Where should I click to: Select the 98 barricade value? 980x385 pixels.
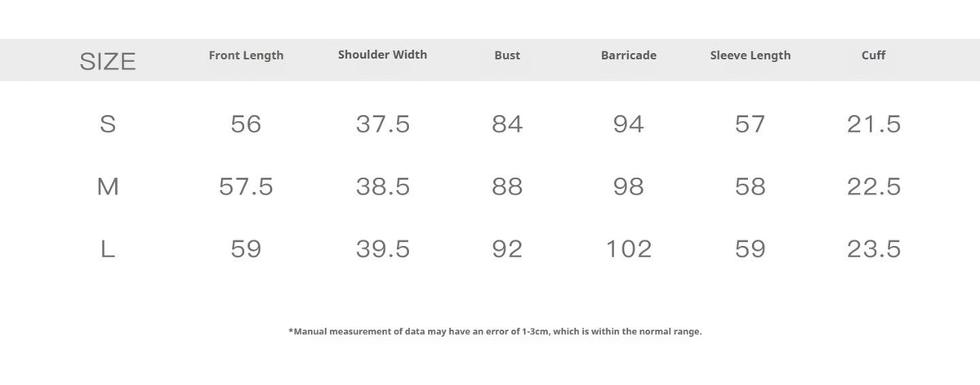point(628,187)
